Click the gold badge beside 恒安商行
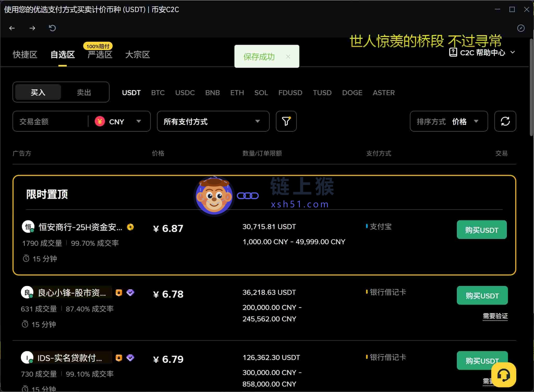The image size is (534, 392). (130, 227)
